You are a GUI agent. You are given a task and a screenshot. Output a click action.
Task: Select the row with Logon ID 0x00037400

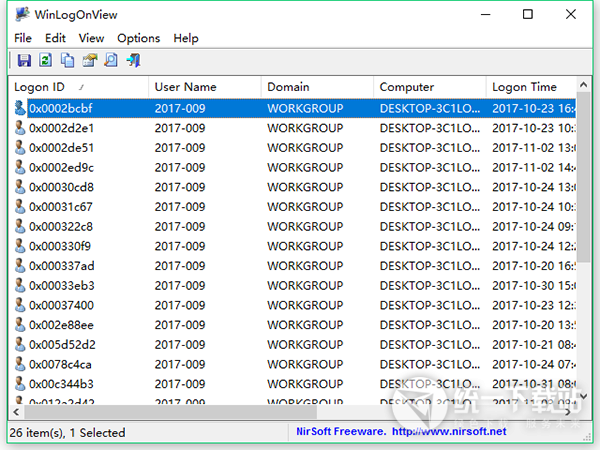[293, 305]
